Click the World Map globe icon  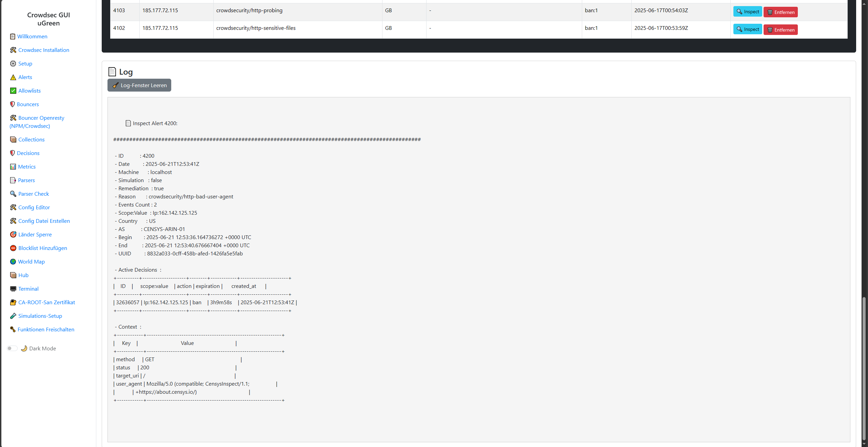(x=13, y=261)
